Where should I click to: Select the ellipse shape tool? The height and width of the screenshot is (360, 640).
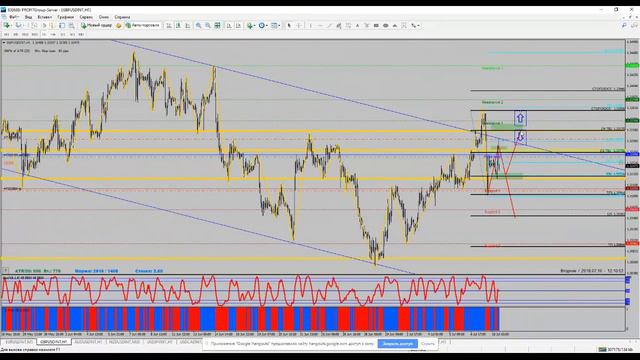pos(385,25)
